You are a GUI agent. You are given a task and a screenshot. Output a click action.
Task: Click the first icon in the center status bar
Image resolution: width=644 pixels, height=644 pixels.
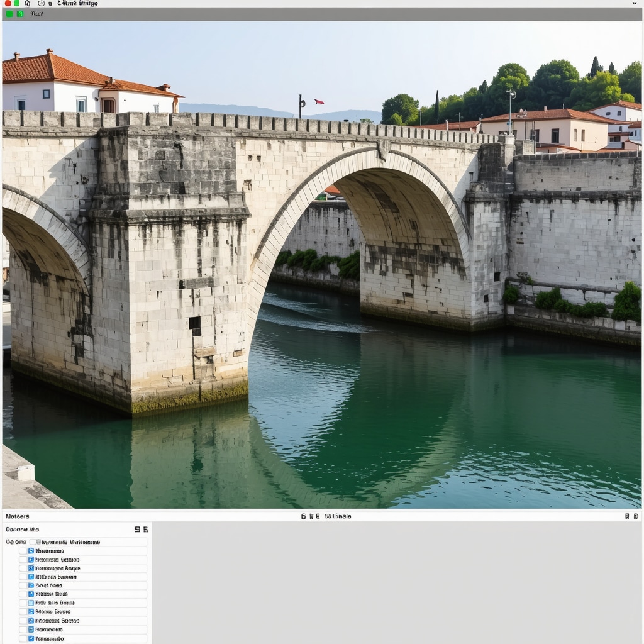pyautogui.click(x=304, y=516)
